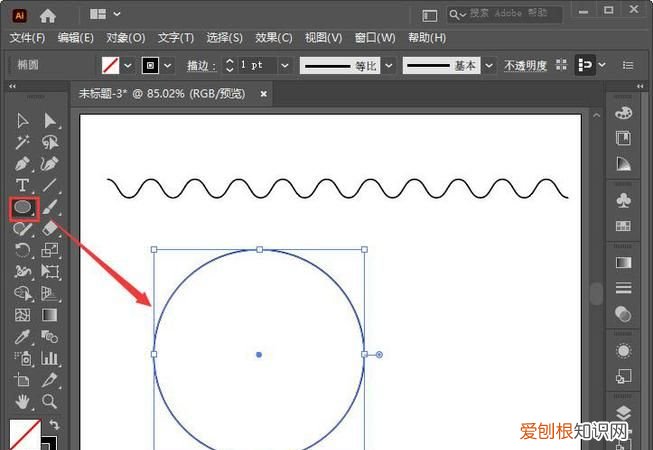Screen dimensions: 653x450
Task: Open the 等比 width profile dropdown
Action: 389,65
